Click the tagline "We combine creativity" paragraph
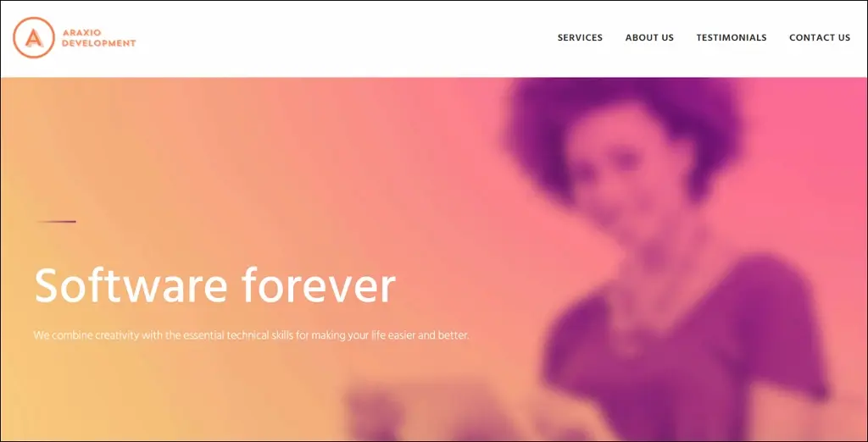Screen dimensions: 868x442 (251, 335)
